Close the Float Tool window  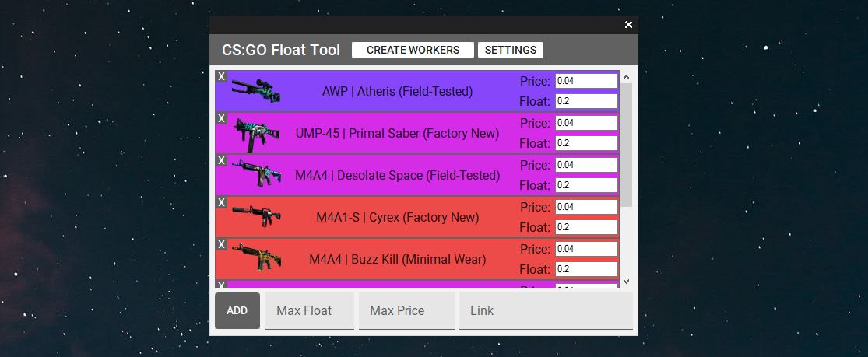pyautogui.click(x=628, y=25)
